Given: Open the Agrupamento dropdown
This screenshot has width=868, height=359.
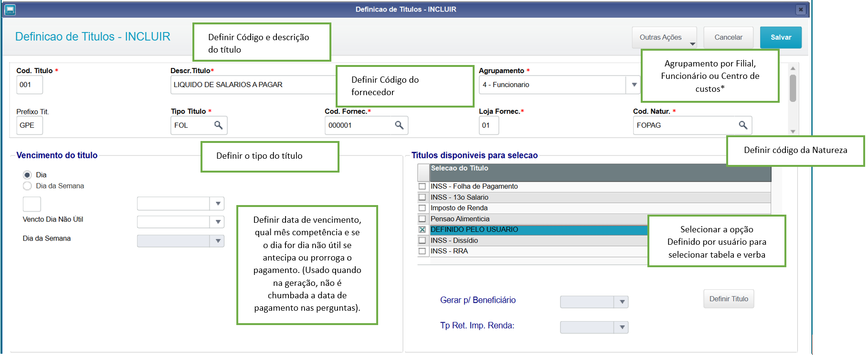Looking at the screenshot, I should 634,85.
